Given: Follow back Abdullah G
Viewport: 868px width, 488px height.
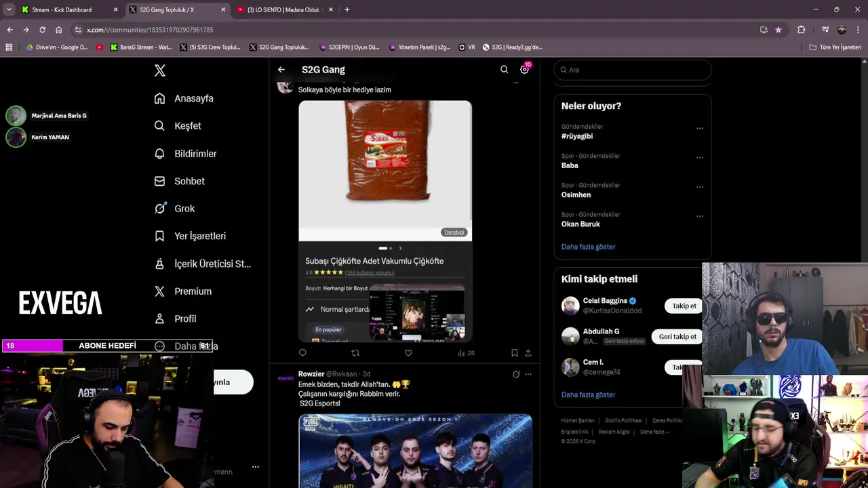Looking at the screenshot, I should [x=677, y=336].
